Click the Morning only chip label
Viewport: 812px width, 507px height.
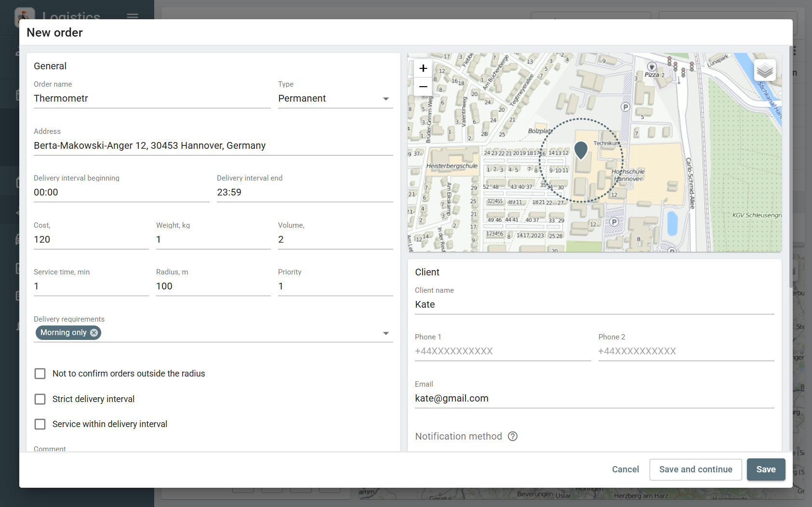pyautogui.click(x=64, y=333)
